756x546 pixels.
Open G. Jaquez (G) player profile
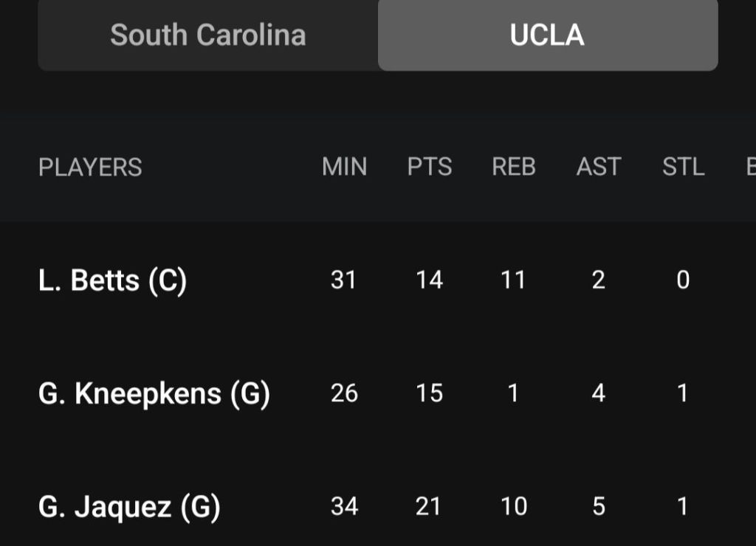pos(129,507)
